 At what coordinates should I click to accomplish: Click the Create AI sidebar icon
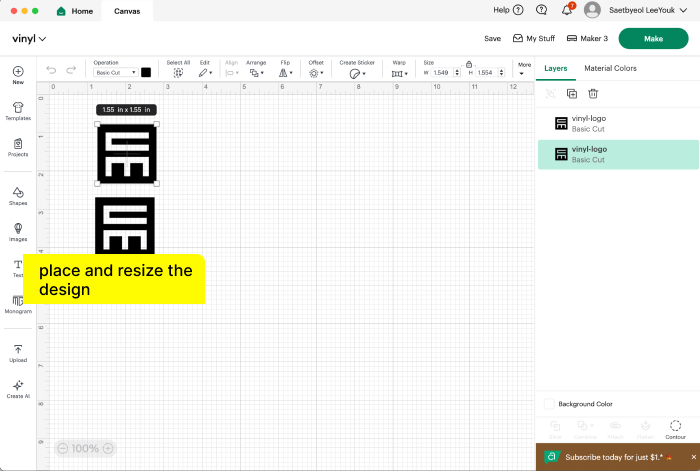click(x=18, y=388)
